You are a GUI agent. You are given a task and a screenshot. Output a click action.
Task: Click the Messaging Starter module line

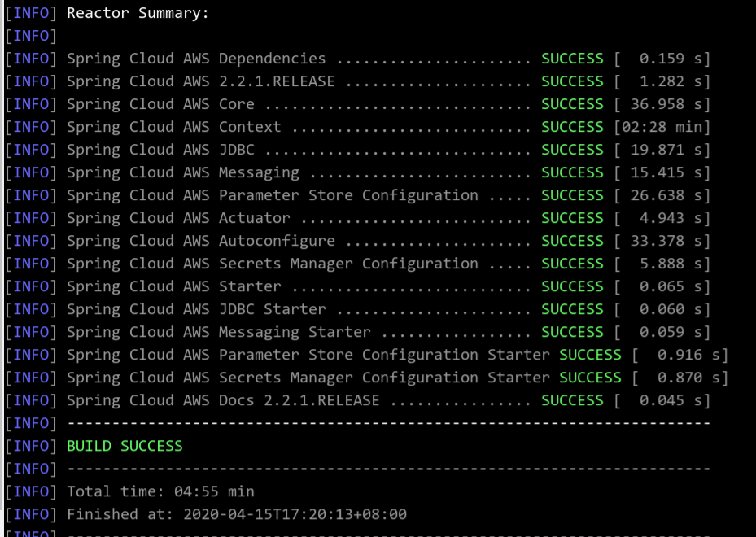358,332
